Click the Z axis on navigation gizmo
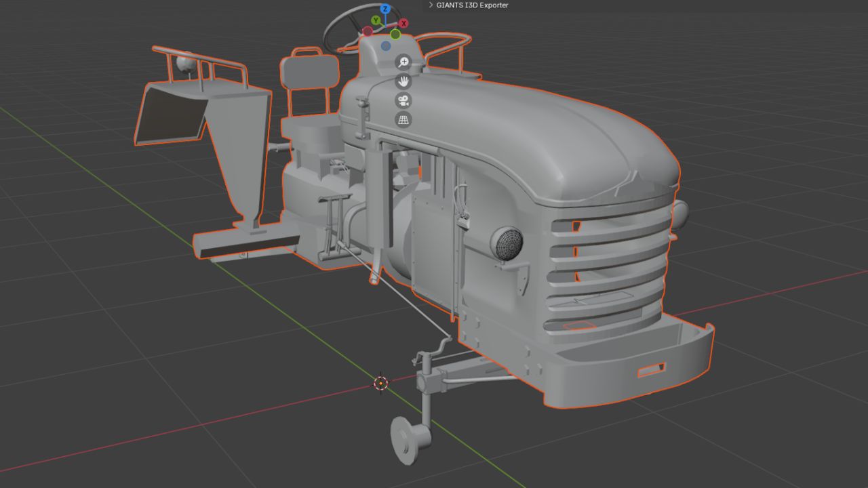The width and height of the screenshot is (868, 488). pyautogui.click(x=385, y=9)
